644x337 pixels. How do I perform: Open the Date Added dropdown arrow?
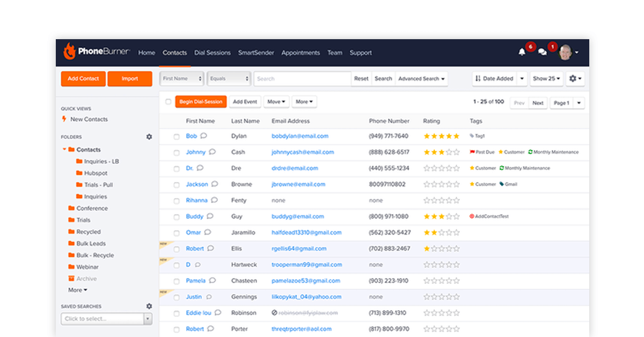click(x=522, y=78)
